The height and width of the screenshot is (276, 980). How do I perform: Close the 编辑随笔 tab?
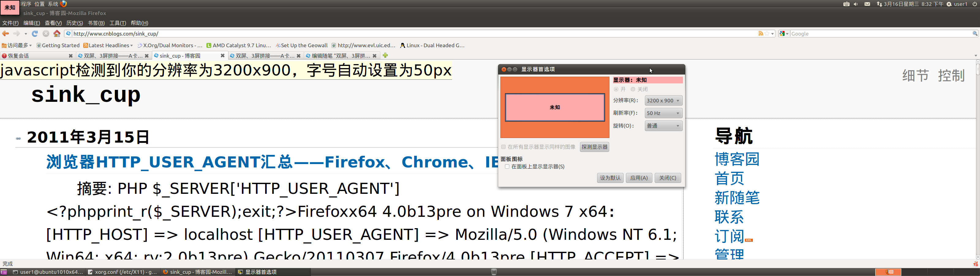click(x=374, y=56)
